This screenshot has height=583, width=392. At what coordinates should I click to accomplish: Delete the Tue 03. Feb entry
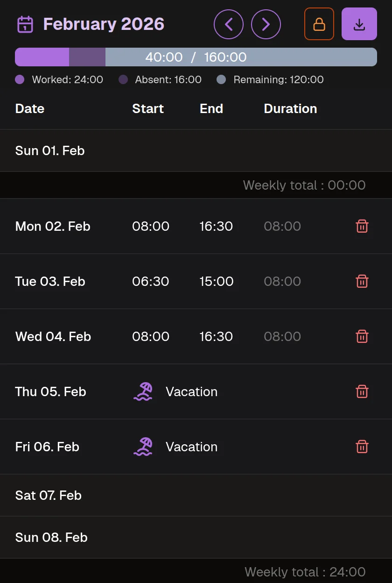pyautogui.click(x=362, y=281)
